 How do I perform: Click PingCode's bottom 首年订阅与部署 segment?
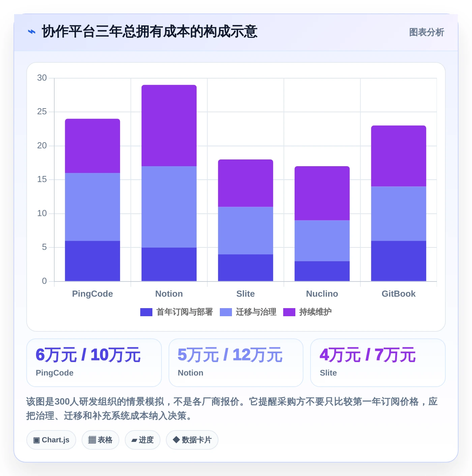pos(92,261)
